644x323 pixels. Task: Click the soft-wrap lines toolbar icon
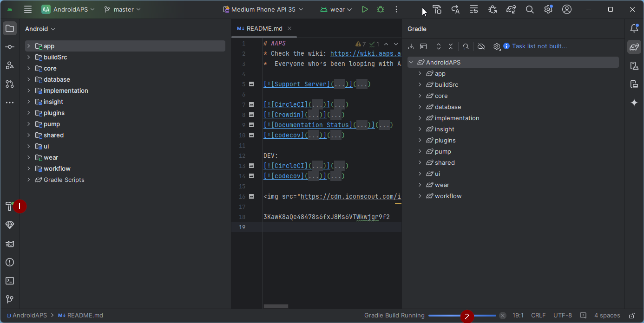[x=474, y=9]
